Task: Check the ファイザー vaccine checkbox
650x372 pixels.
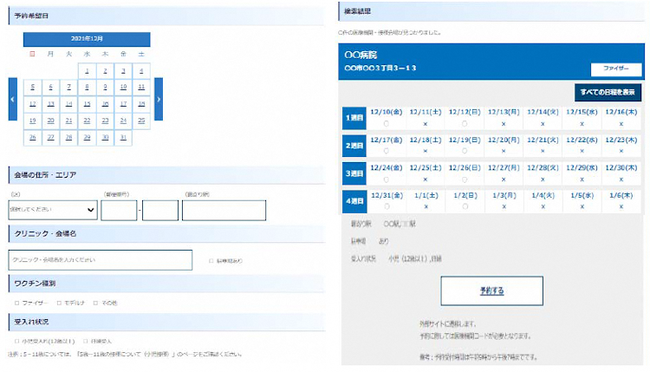Action: tap(17, 303)
